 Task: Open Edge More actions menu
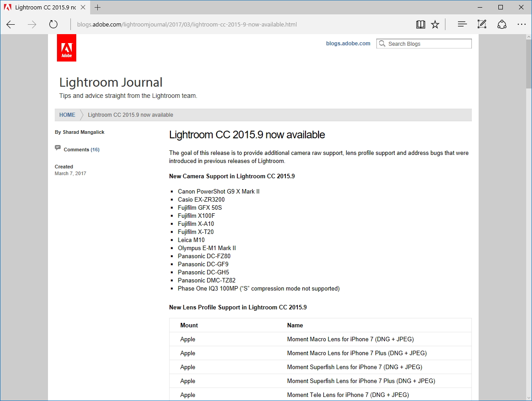pyautogui.click(x=522, y=24)
